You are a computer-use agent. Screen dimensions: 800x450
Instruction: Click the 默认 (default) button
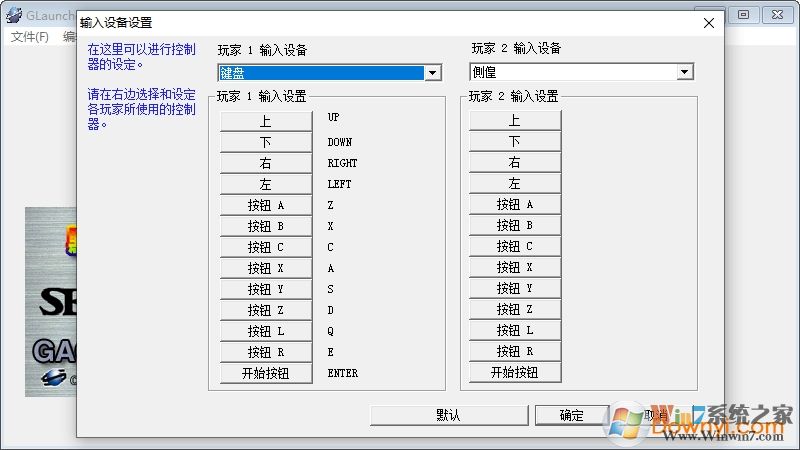[448, 415]
